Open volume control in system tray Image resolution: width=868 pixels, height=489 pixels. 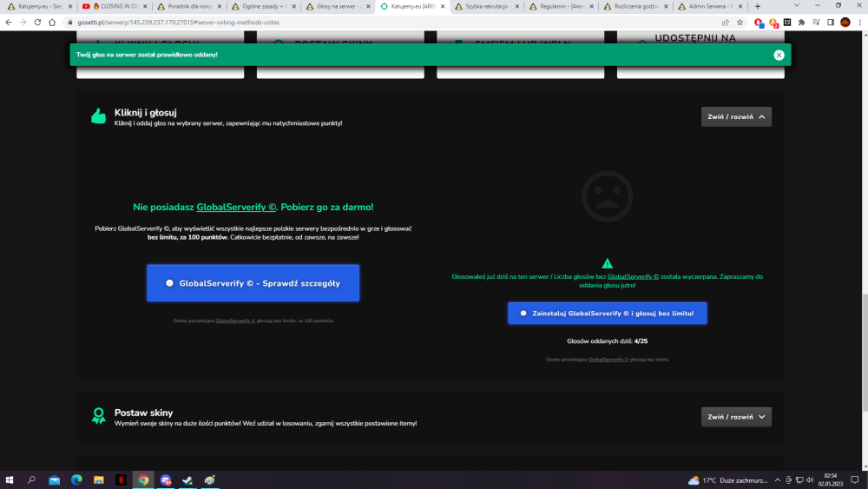(810, 480)
